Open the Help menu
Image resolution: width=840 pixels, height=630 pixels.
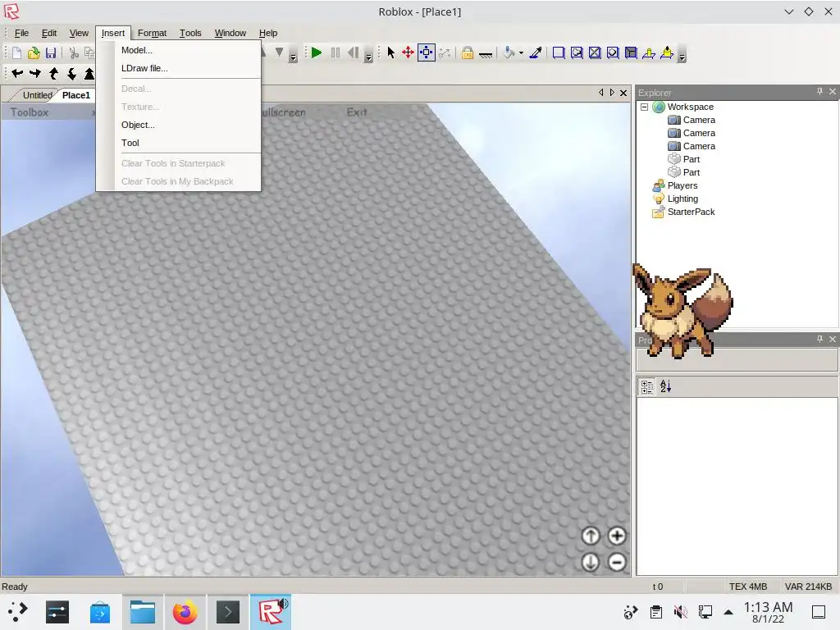point(268,33)
